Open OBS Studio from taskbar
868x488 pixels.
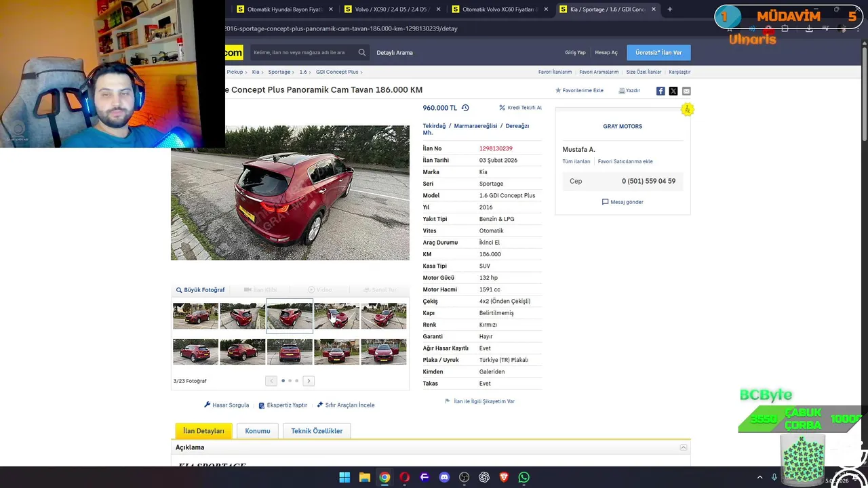tap(464, 477)
